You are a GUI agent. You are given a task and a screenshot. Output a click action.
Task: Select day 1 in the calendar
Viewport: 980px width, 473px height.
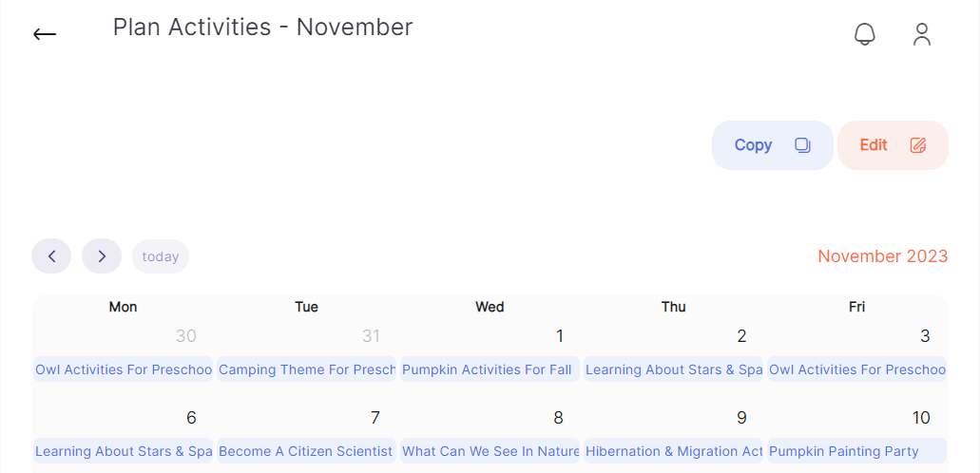(559, 336)
